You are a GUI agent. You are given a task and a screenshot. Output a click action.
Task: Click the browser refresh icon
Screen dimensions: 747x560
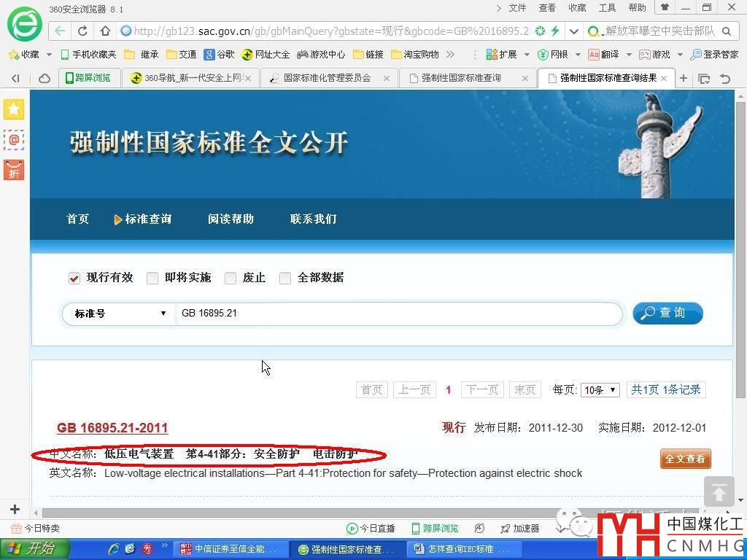point(82,31)
